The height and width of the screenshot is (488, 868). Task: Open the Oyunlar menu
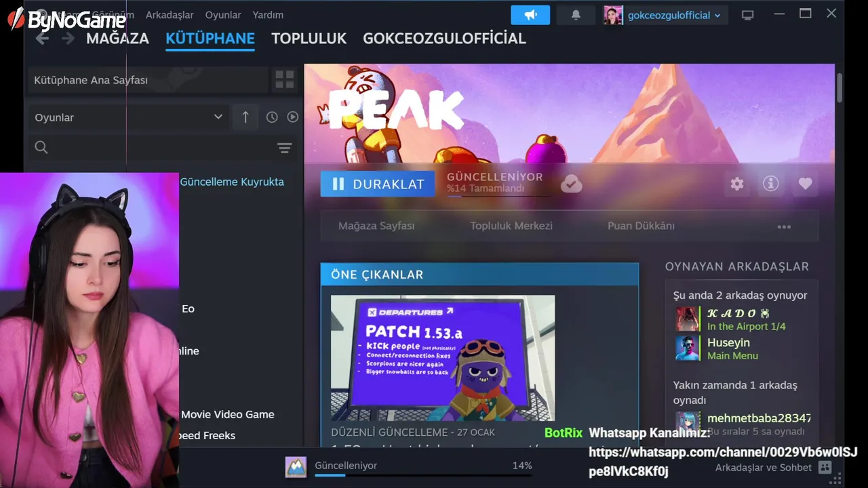pos(223,15)
